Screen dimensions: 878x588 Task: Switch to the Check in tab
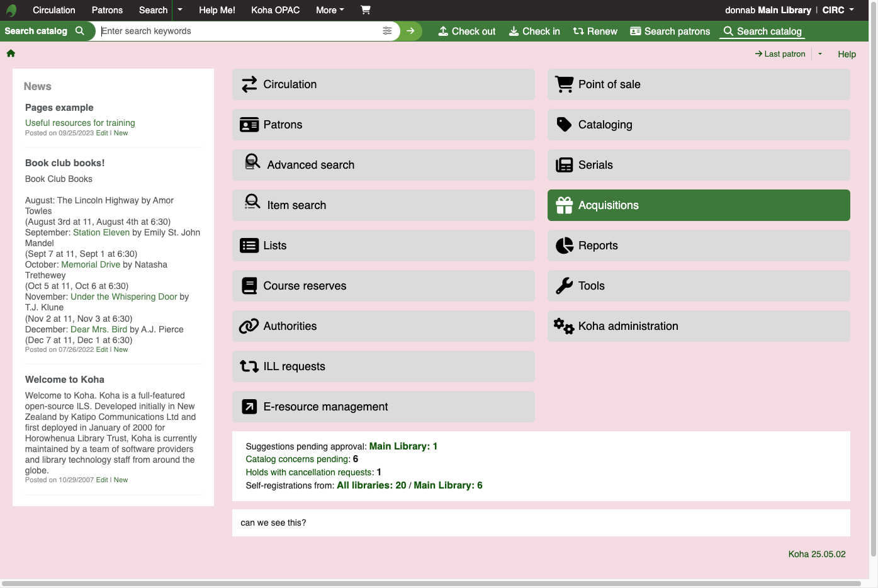pos(534,31)
